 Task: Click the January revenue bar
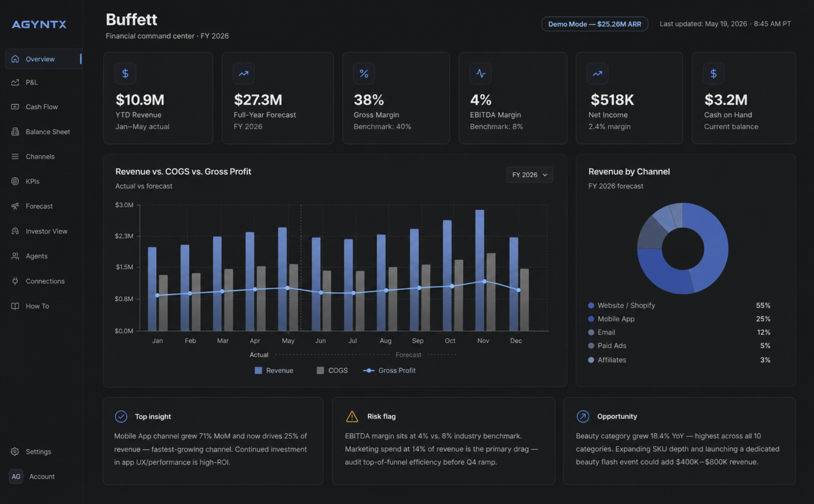tap(152, 289)
